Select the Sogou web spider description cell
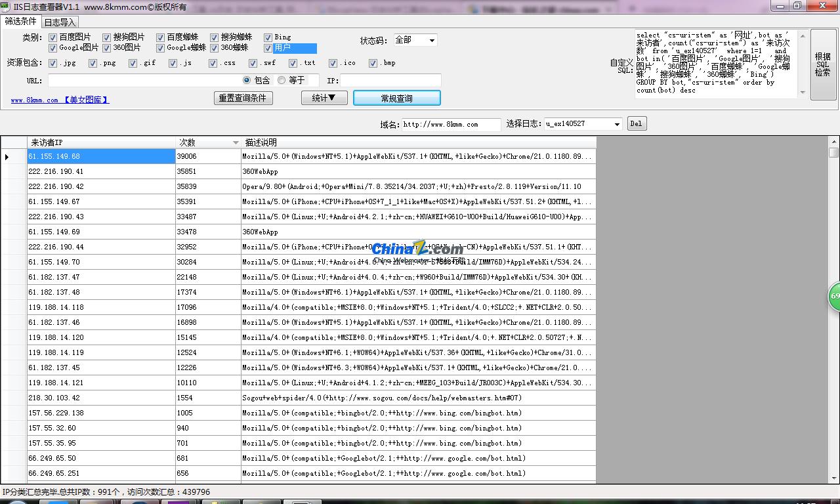 [x=419, y=398]
